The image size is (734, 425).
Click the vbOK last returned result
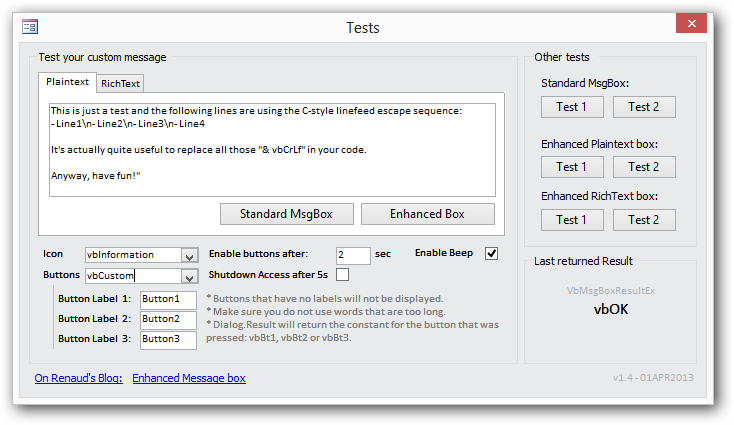pos(611,309)
